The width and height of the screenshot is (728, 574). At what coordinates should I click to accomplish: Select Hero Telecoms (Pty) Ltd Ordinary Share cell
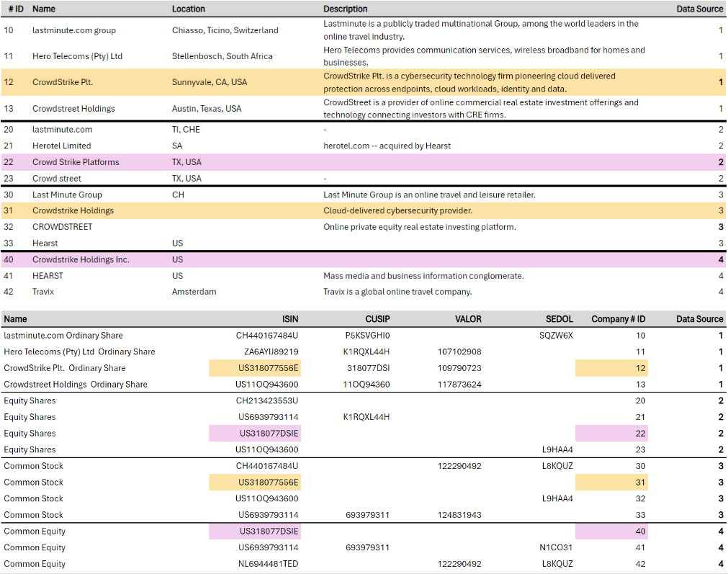coord(79,351)
